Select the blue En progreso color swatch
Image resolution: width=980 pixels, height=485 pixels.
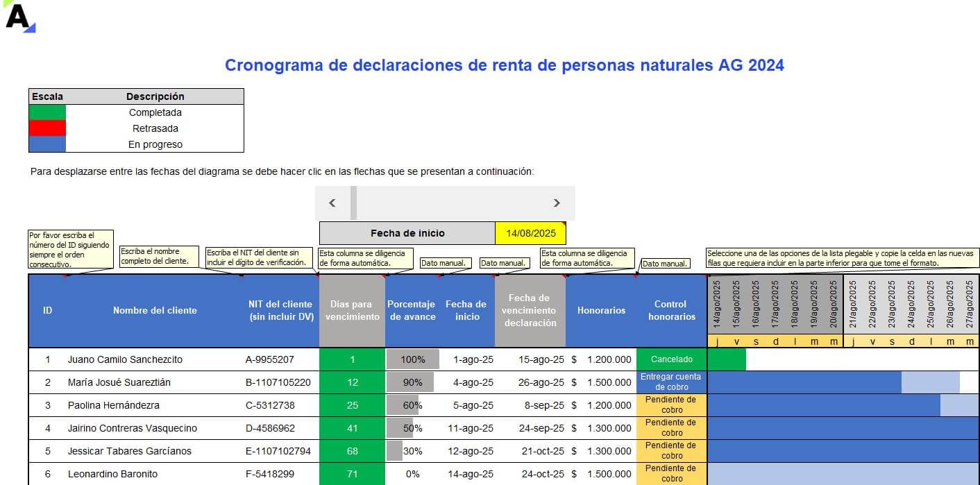(x=47, y=144)
